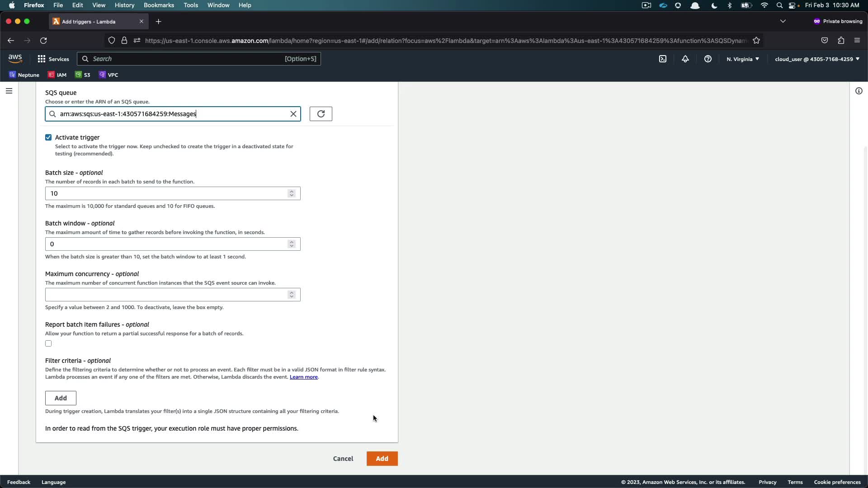
Task: Open AWS CloudShell icon
Action: [663, 59]
